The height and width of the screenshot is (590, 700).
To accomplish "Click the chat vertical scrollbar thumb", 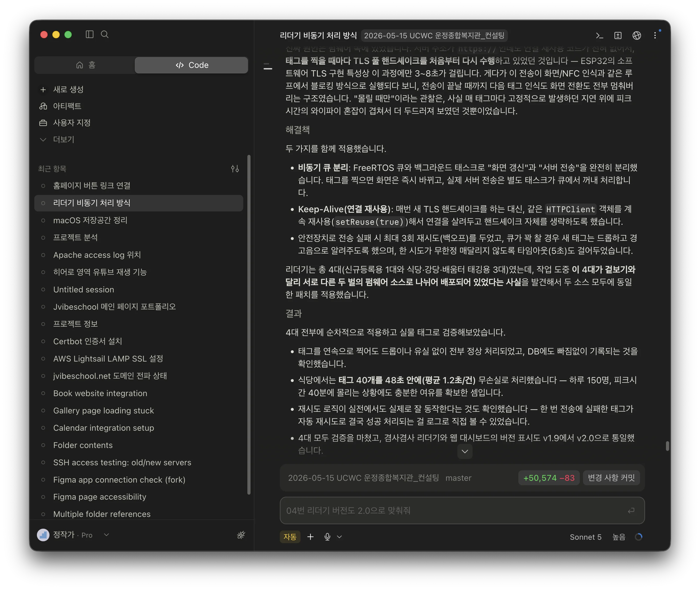I will pyautogui.click(x=667, y=446).
